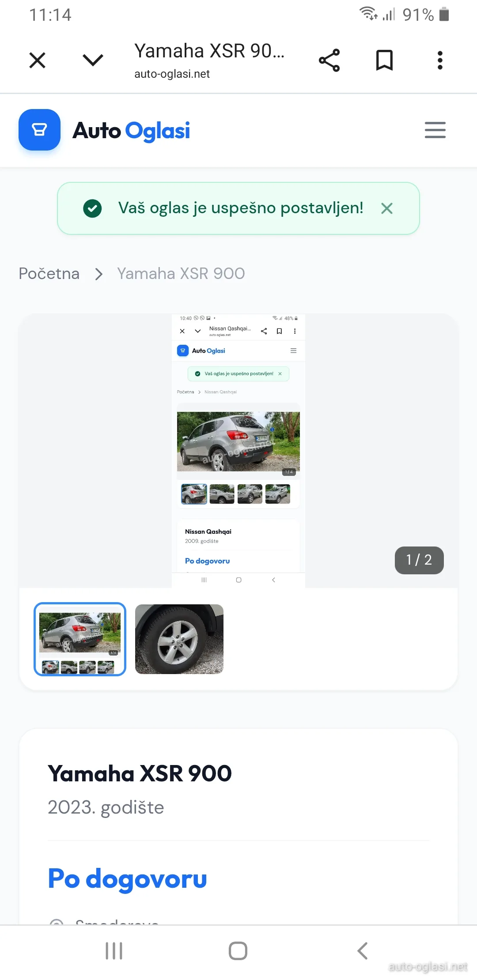
Task: Tap the Android back button
Action: point(362,951)
